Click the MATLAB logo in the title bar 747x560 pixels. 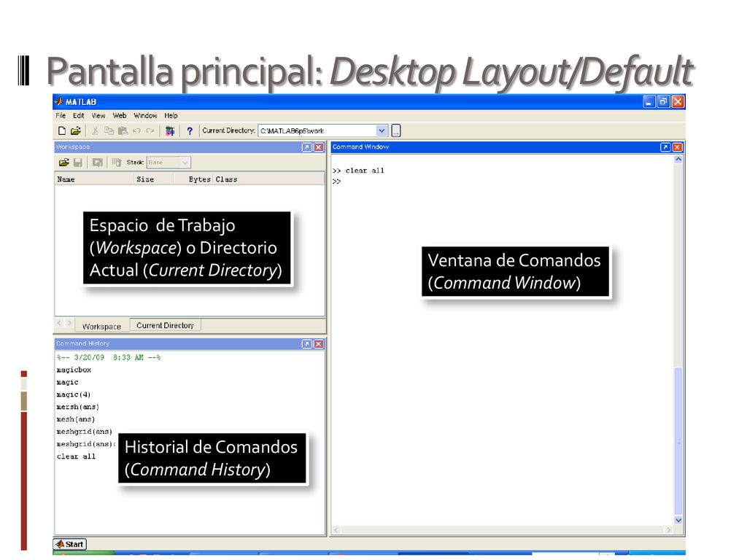(59, 101)
